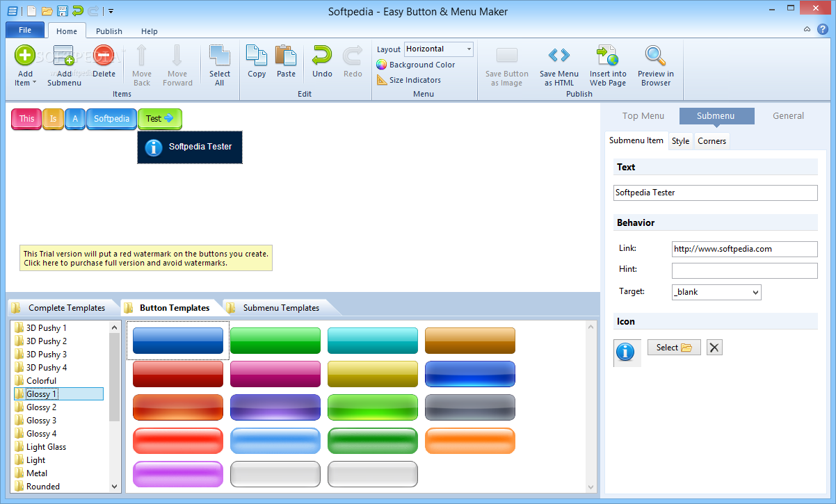Open the Target _blank dropdown
This screenshot has width=836, height=504.
tap(716, 292)
